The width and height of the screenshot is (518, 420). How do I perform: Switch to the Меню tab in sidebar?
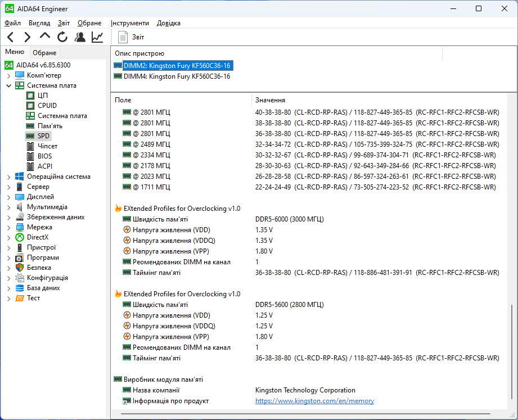(x=15, y=52)
